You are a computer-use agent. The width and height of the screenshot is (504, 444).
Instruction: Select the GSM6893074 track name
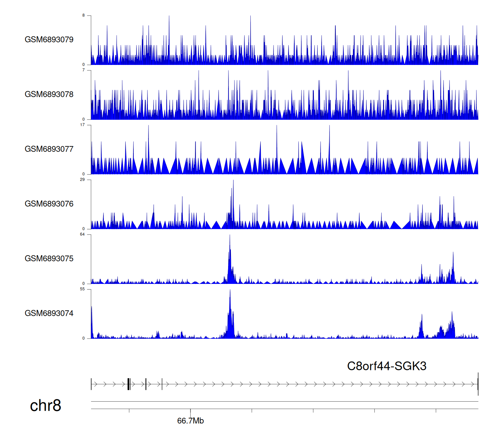pyautogui.click(x=49, y=313)
